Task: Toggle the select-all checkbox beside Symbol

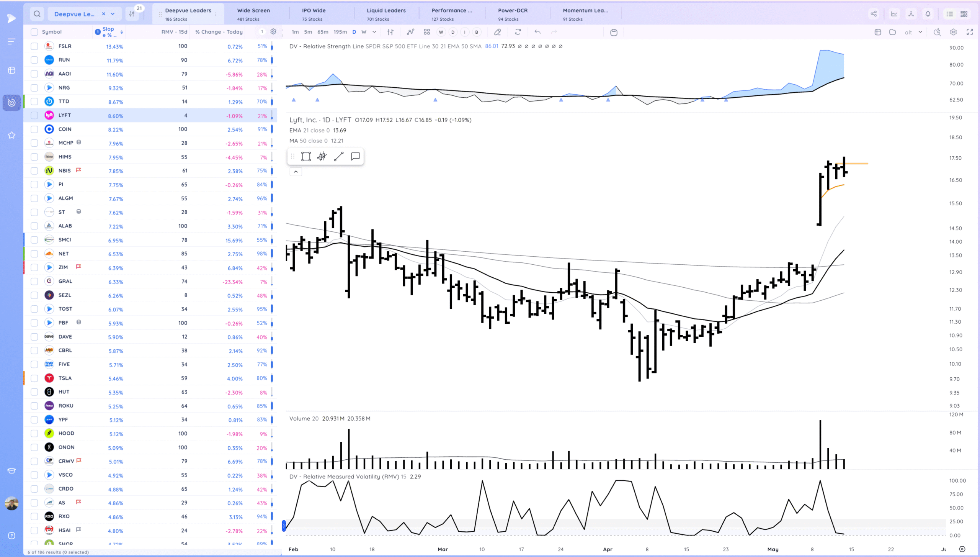Action: (x=34, y=32)
